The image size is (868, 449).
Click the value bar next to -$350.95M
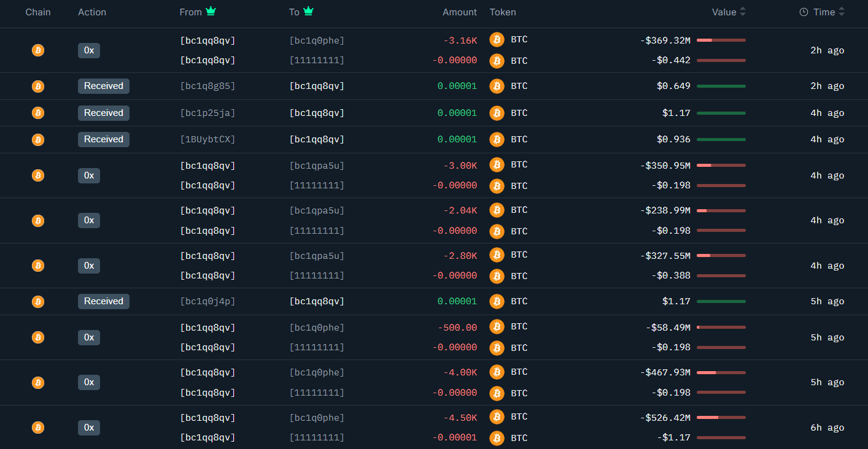[x=721, y=165]
